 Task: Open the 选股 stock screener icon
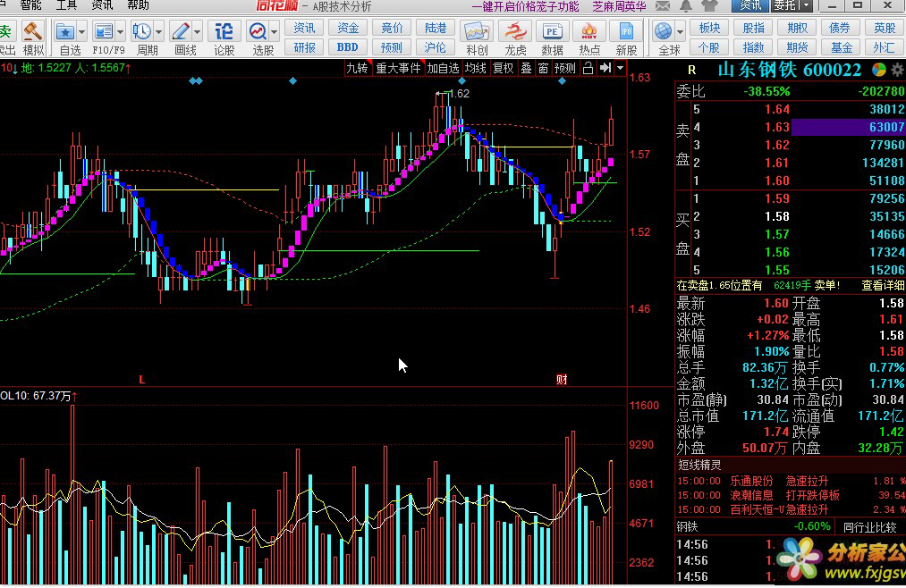tap(258, 31)
